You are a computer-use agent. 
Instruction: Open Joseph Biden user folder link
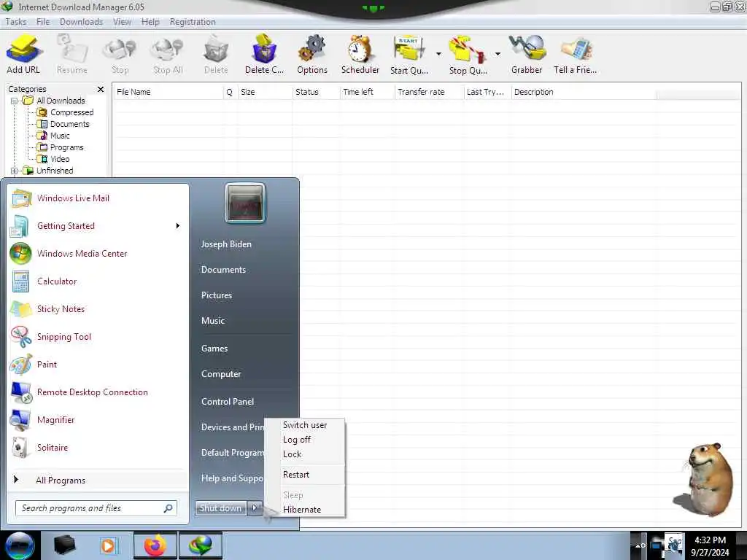coord(226,244)
